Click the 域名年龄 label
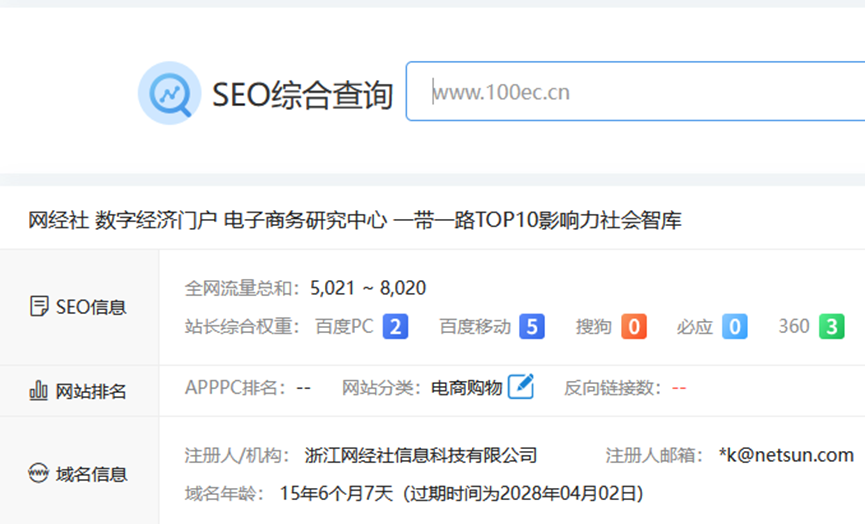This screenshot has width=865, height=524. [x=224, y=494]
